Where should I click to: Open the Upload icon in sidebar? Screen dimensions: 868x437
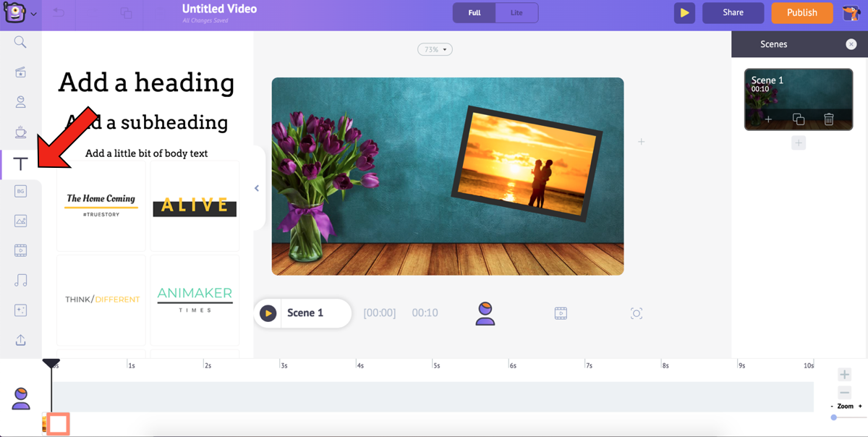click(x=20, y=340)
